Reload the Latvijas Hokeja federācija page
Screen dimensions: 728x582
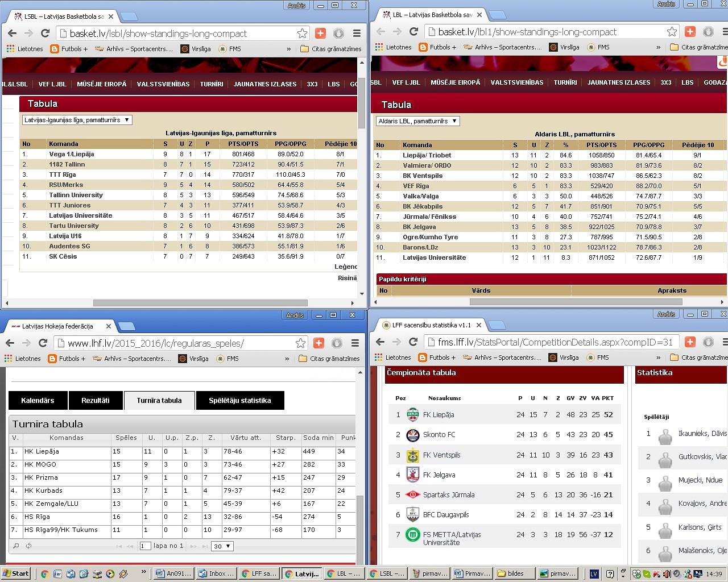[43, 343]
